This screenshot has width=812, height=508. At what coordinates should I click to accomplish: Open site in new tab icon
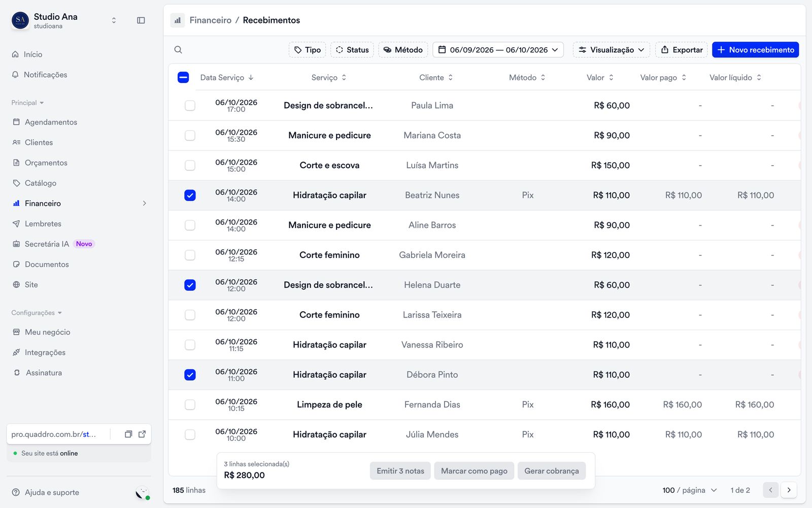click(x=142, y=434)
